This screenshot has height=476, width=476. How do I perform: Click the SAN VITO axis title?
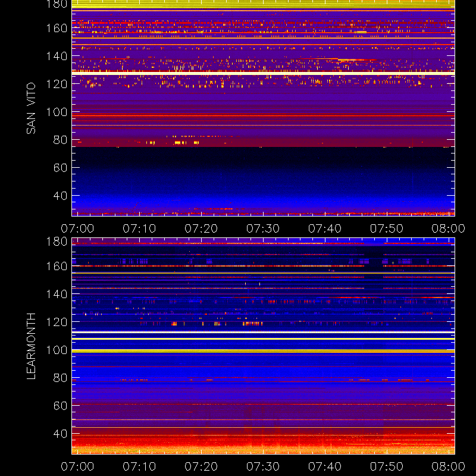[31, 108]
